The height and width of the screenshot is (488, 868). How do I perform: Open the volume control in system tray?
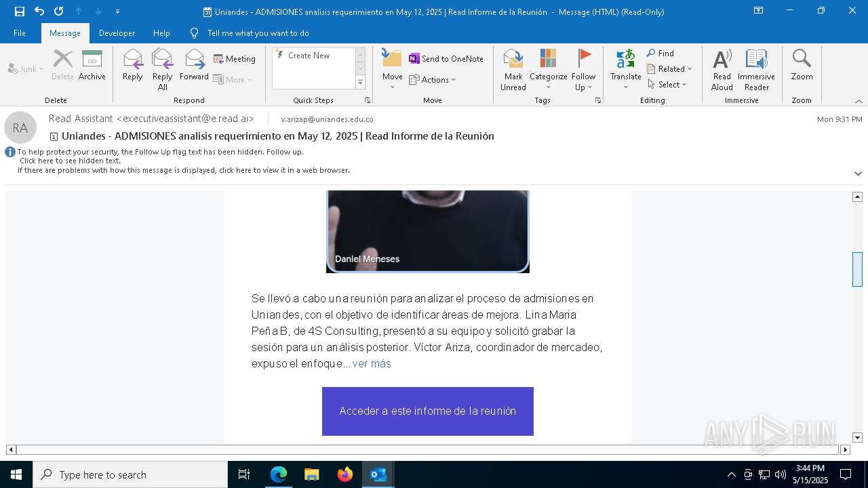pyautogui.click(x=781, y=474)
